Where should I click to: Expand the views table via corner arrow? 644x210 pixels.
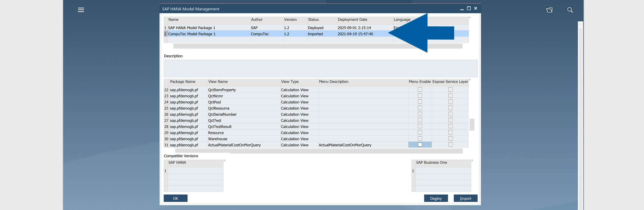470,80
